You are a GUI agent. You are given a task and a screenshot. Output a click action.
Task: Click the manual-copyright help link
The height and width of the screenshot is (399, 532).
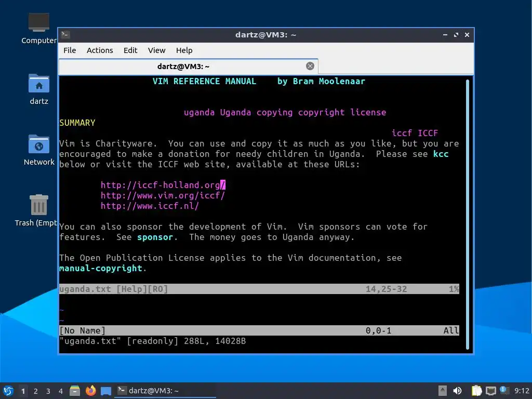coord(100,268)
